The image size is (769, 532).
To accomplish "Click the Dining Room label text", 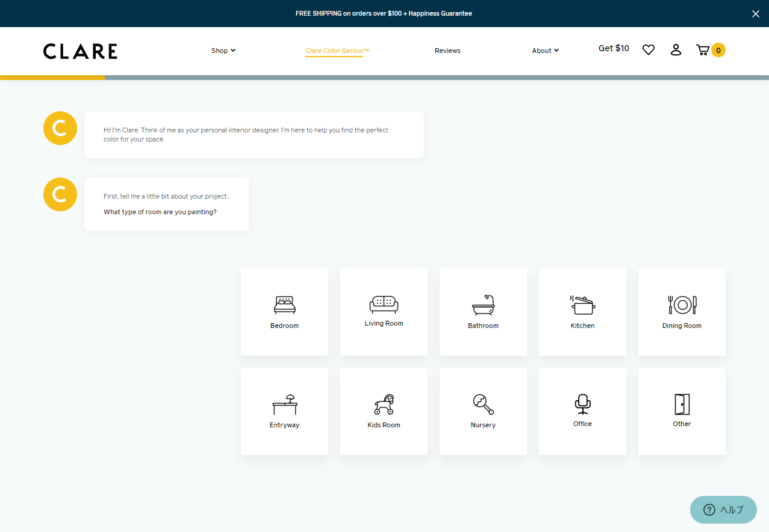I will 682,326.
